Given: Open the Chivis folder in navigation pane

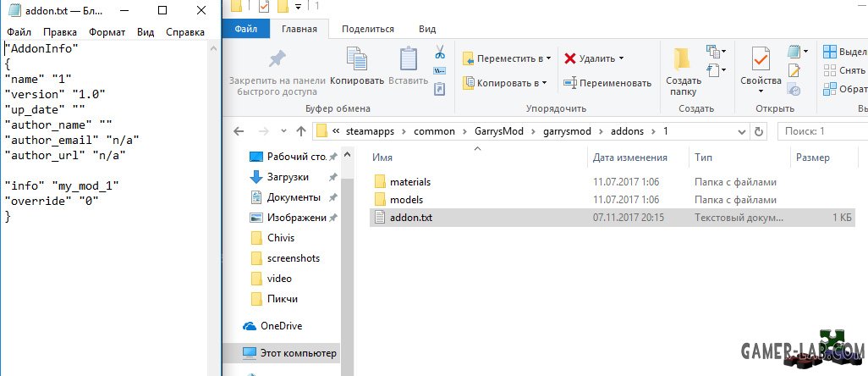Looking at the screenshot, I should (272, 238).
